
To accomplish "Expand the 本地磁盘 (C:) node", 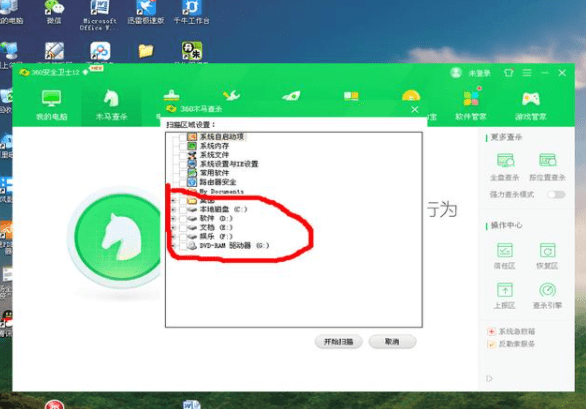I will pyautogui.click(x=173, y=209).
